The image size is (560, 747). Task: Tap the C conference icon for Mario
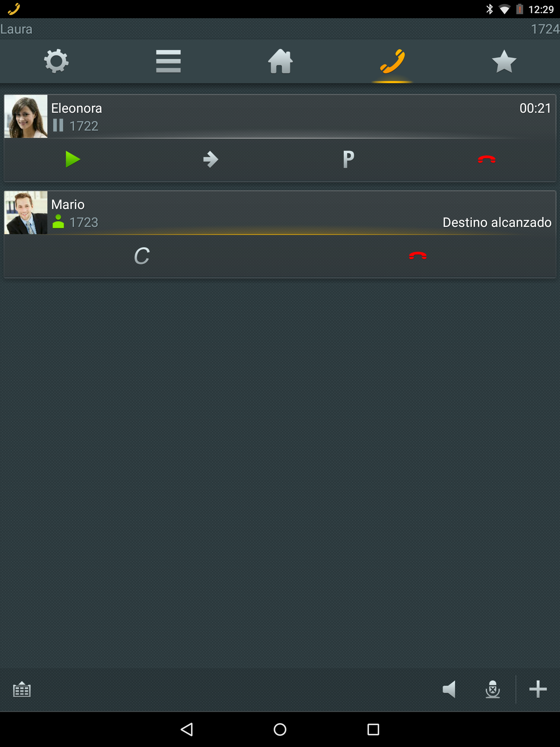click(142, 256)
